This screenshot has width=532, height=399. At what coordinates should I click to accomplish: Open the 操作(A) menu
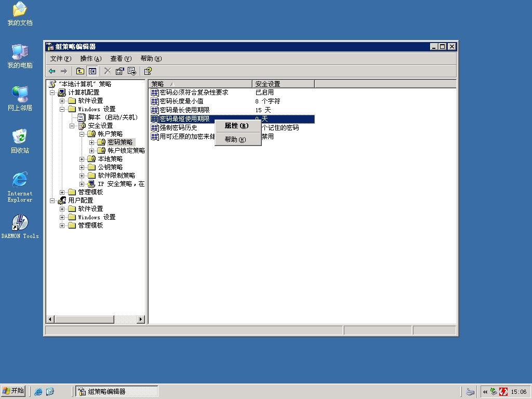[91, 59]
